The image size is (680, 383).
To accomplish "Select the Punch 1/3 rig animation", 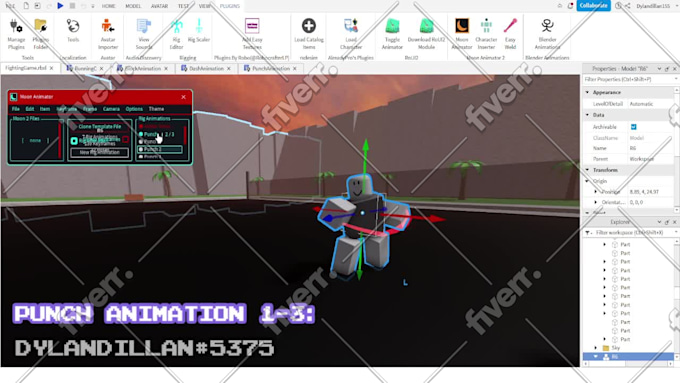I will [159, 134].
